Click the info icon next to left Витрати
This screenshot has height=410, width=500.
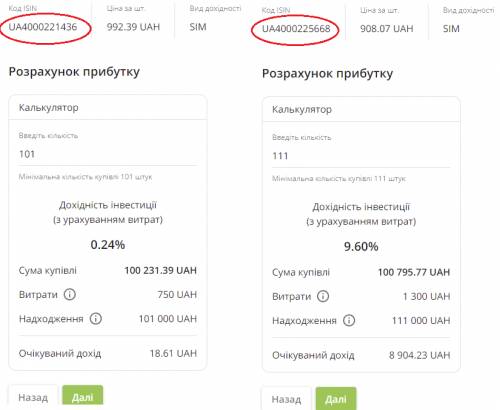pyautogui.click(x=70, y=294)
